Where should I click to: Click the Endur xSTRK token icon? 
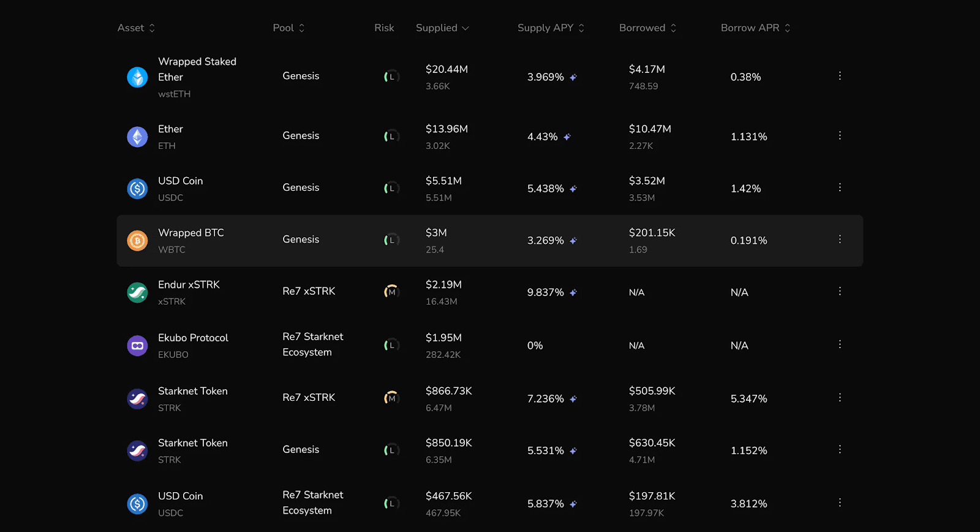point(137,293)
